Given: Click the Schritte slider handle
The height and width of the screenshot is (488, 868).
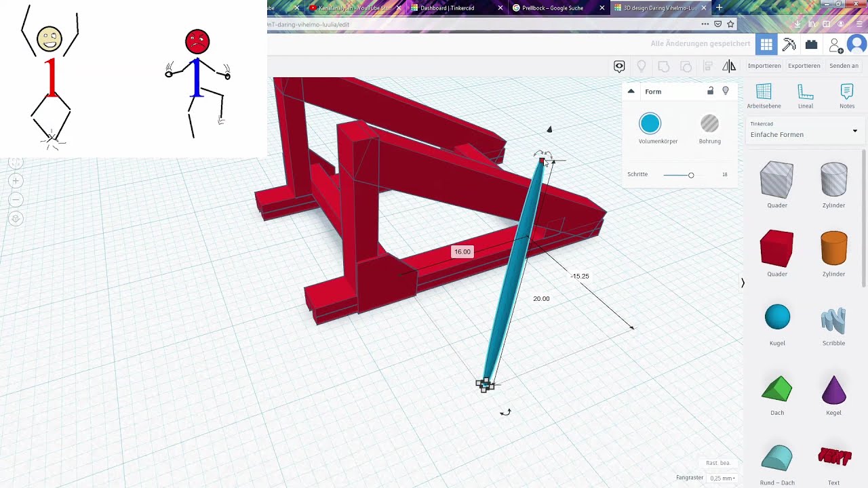Looking at the screenshot, I should [691, 175].
